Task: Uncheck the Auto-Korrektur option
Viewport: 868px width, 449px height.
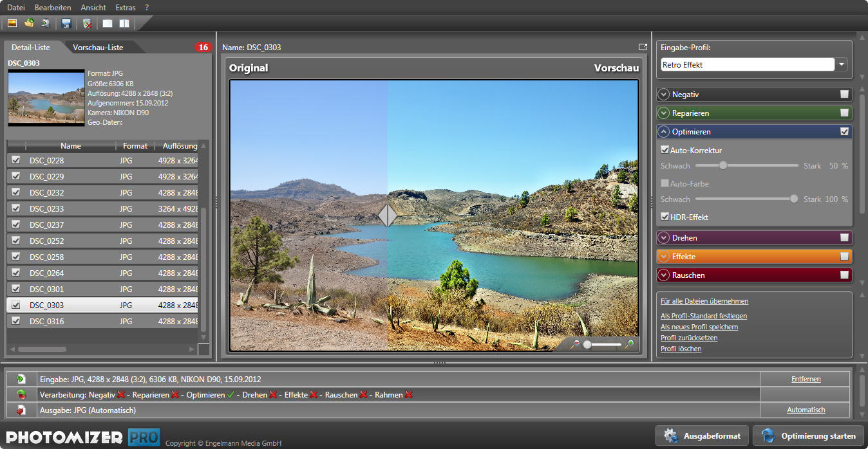Action: (665, 151)
